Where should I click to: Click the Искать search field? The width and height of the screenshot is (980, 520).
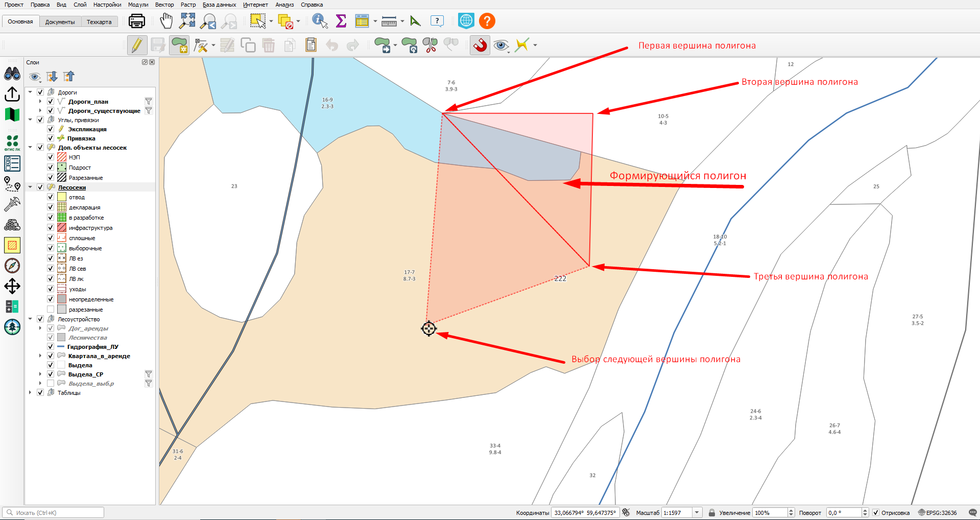tap(53, 512)
